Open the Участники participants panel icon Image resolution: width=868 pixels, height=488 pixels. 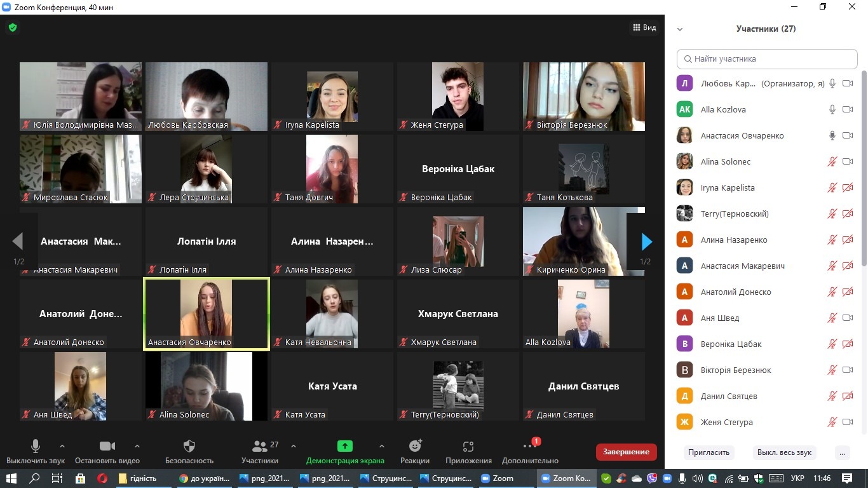tap(260, 446)
